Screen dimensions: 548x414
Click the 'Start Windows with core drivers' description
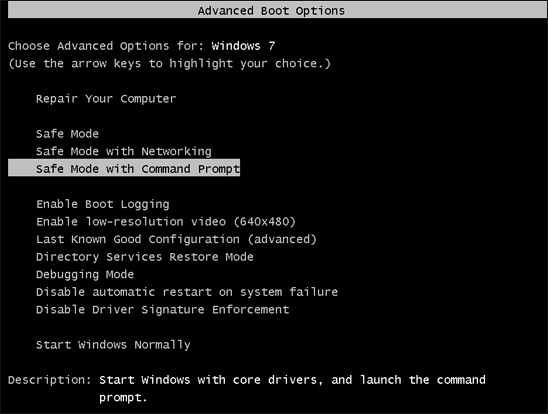pos(292,388)
